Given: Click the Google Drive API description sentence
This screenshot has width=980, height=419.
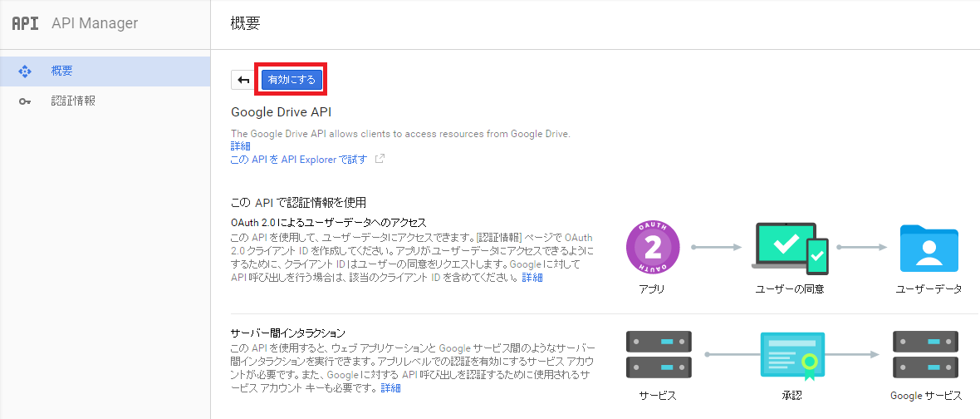Looking at the screenshot, I should click(x=400, y=134).
